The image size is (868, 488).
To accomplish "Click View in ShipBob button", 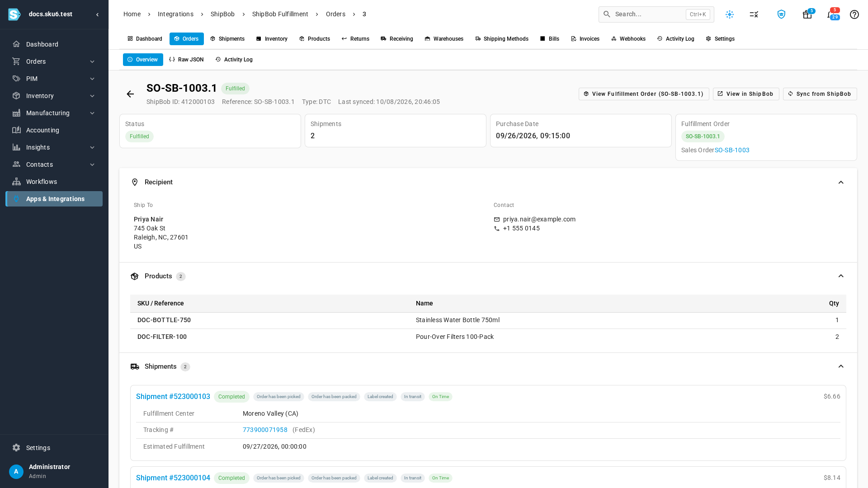I will click(746, 94).
